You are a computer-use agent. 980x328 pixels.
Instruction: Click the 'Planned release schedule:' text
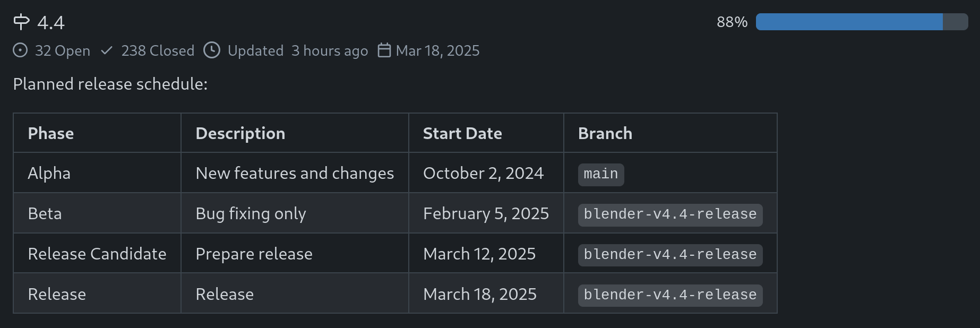(x=110, y=84)
